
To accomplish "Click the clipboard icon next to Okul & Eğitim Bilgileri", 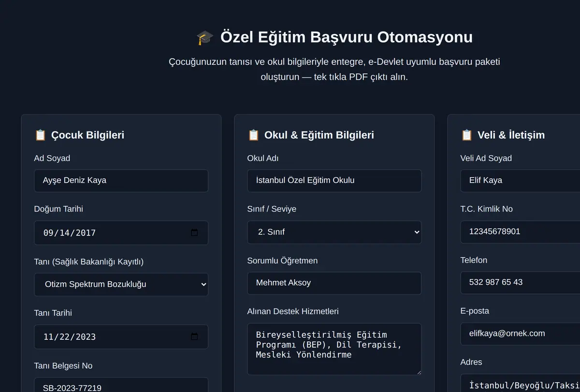I will coord(253,135).
